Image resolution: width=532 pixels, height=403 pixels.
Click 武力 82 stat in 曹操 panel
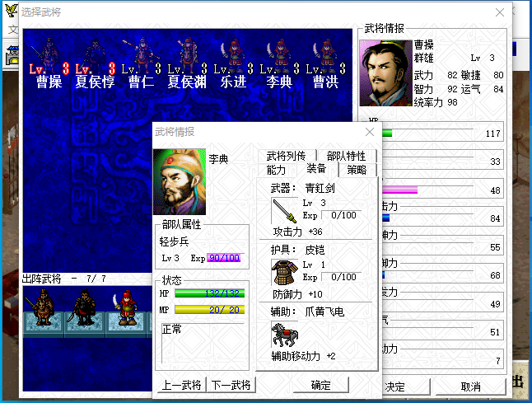point(436,75)
